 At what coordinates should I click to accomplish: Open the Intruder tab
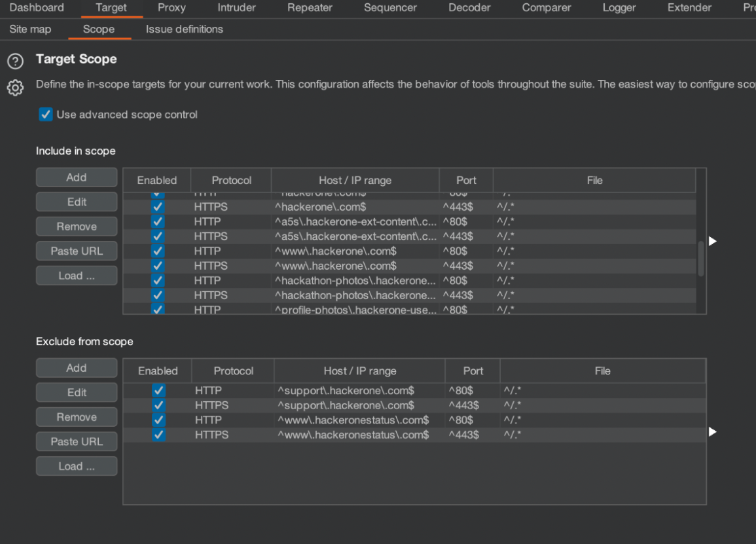coord(237,8)
